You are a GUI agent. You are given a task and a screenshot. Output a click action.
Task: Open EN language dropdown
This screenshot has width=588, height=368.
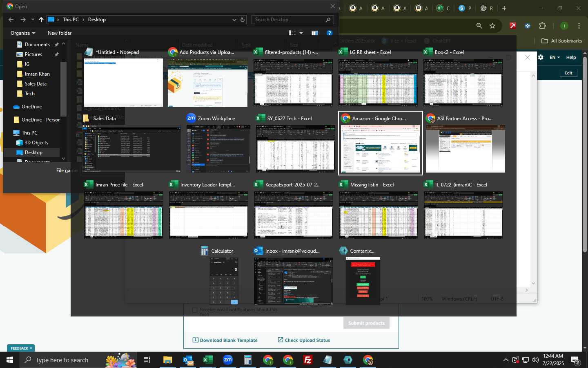click(x=555, y=57)
